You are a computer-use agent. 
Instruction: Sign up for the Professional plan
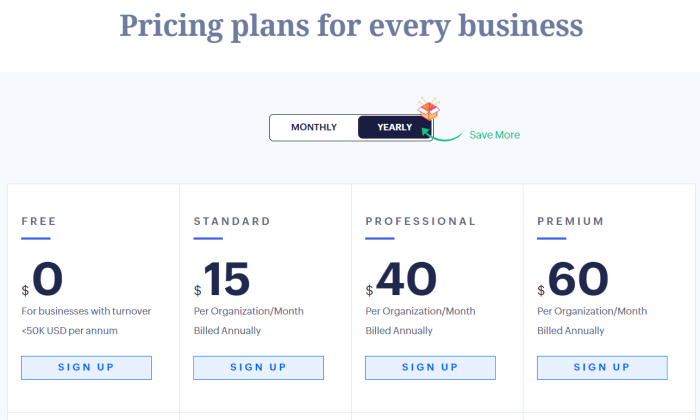coord(430,368)
